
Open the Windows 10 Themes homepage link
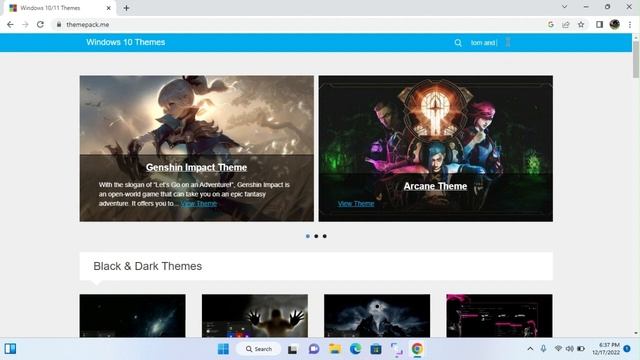tap(126, 42)
